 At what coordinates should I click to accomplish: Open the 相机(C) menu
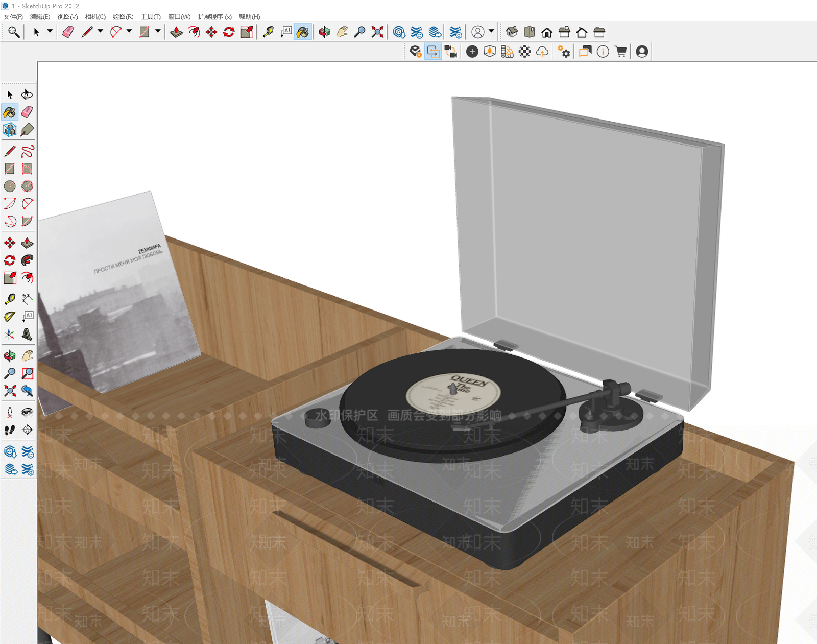coord(95,17)
